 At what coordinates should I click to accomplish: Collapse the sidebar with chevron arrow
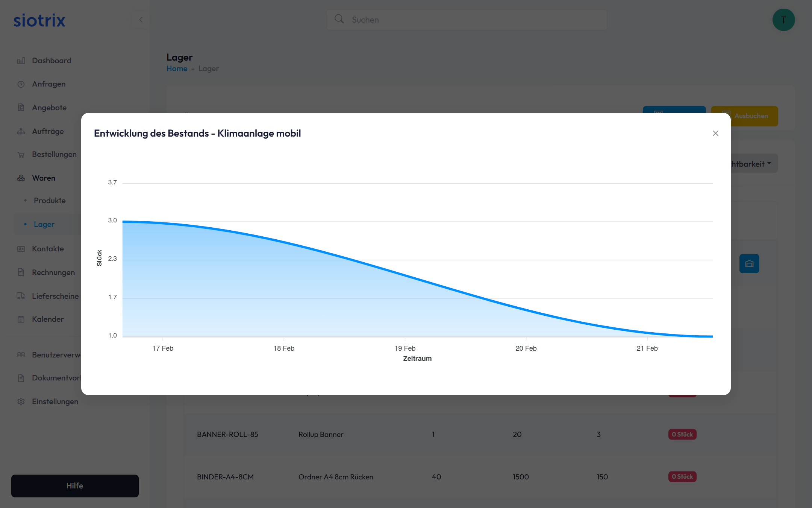141,20
